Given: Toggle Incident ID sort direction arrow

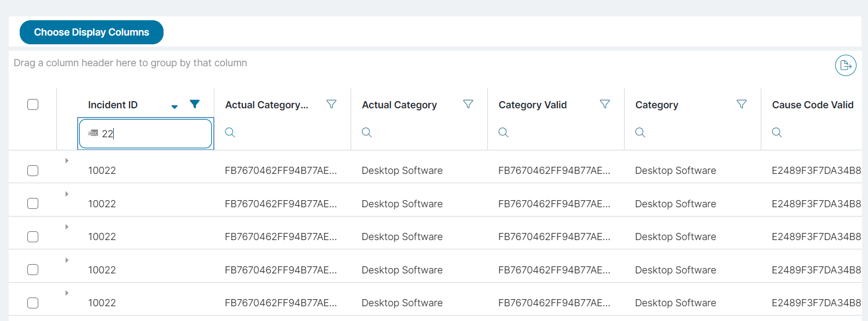Looking at the screenshot, I should (174, 107).
